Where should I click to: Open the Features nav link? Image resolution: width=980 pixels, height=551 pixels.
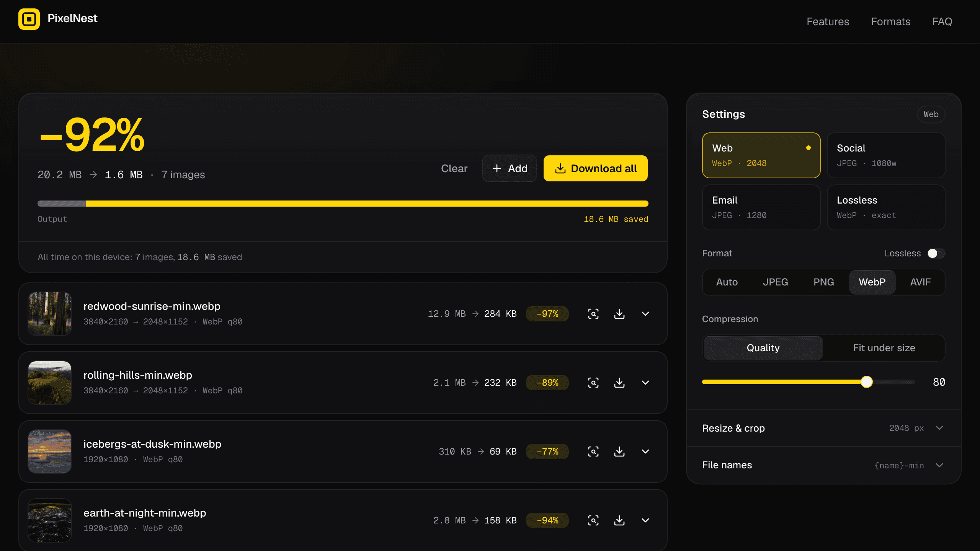point(828,22)
